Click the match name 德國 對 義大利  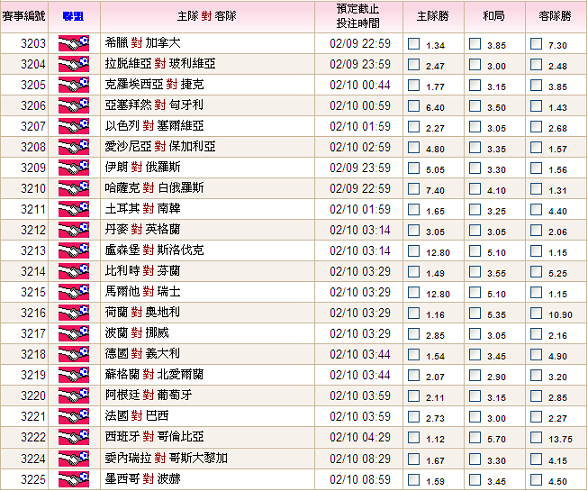(x=142, y=354)
